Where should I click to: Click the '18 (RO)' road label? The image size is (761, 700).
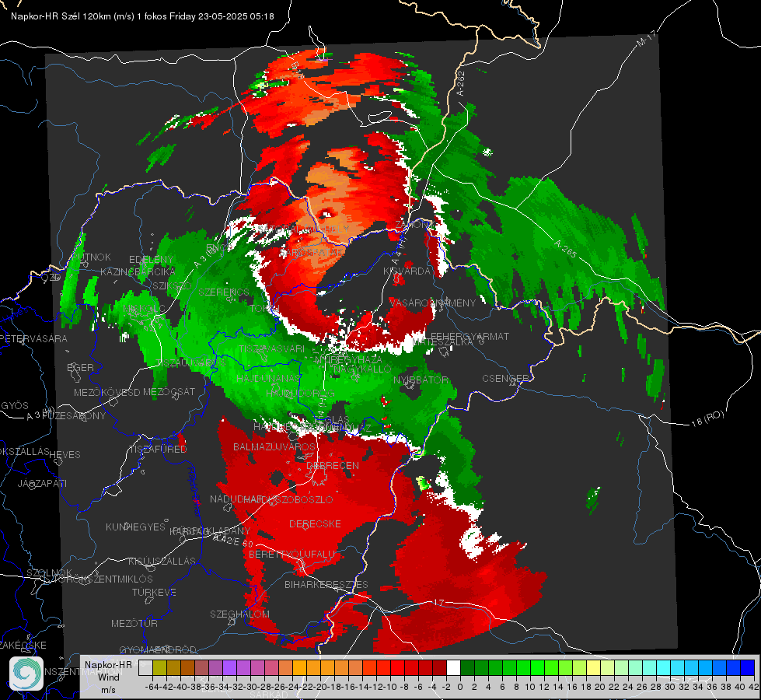tap(707, 418)
